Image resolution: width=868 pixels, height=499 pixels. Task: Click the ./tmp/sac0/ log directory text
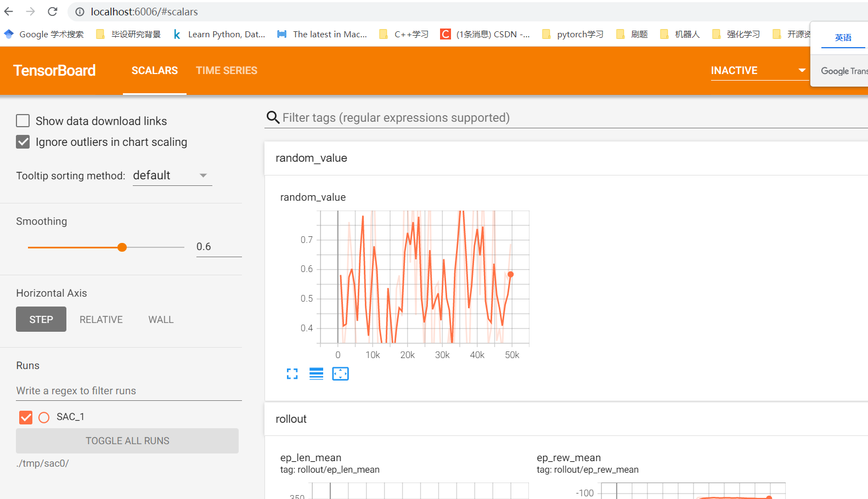[x=43, y=463]
